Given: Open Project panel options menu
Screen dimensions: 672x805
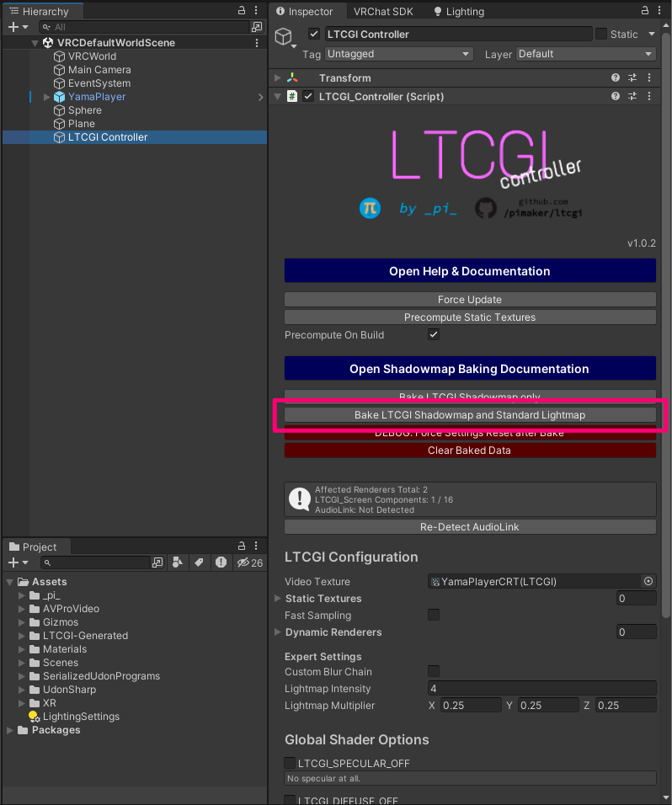Looking at the screenshot, I should pyautogui.click(x=256, y=546).
